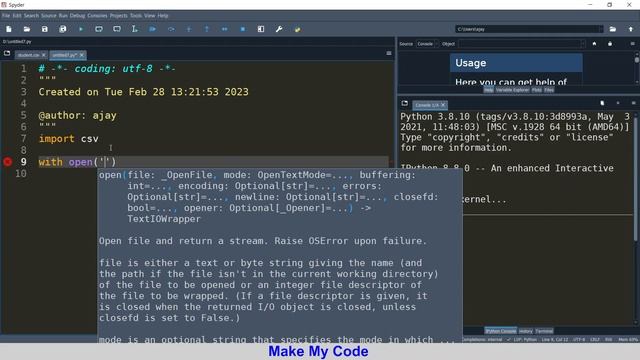The image size is (640, 360).
Task: Open the File menu
Action: [6, 16]
